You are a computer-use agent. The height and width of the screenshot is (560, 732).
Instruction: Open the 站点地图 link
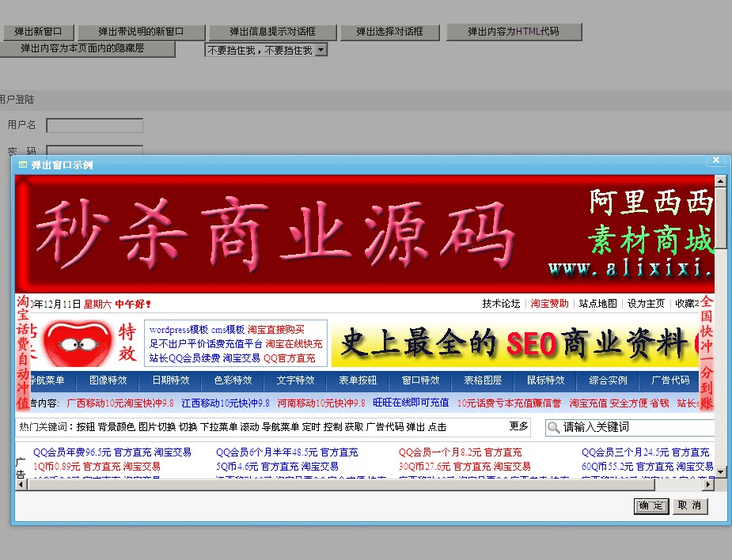(x=597, y=304)
